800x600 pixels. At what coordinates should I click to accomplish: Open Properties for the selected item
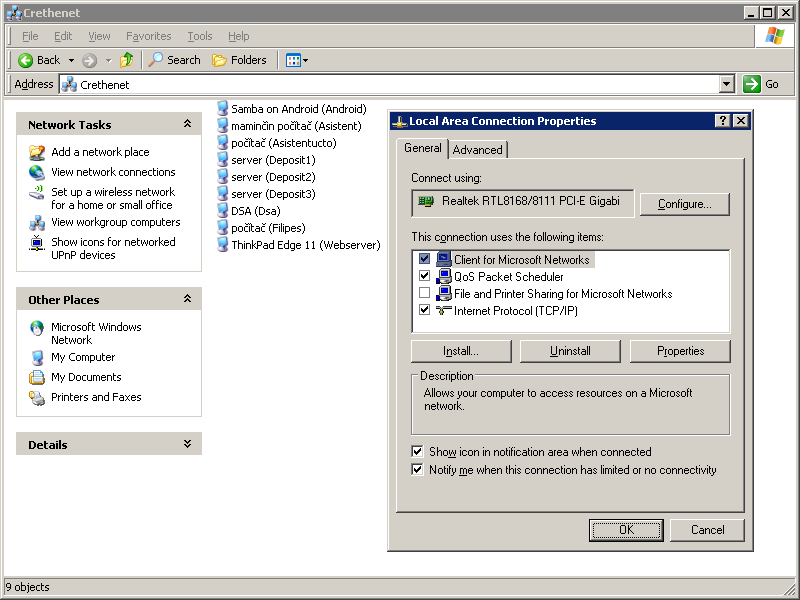point(680,351)
